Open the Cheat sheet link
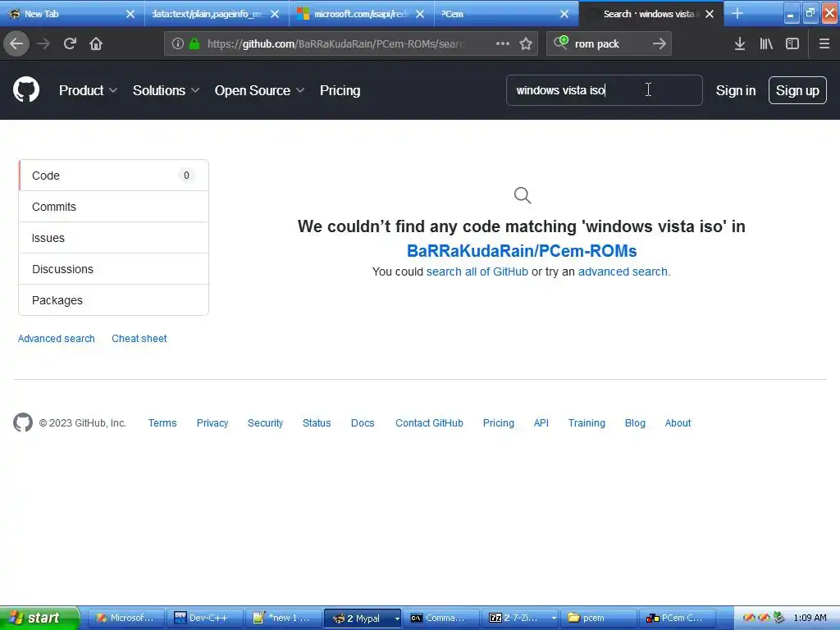 [139, 339]
